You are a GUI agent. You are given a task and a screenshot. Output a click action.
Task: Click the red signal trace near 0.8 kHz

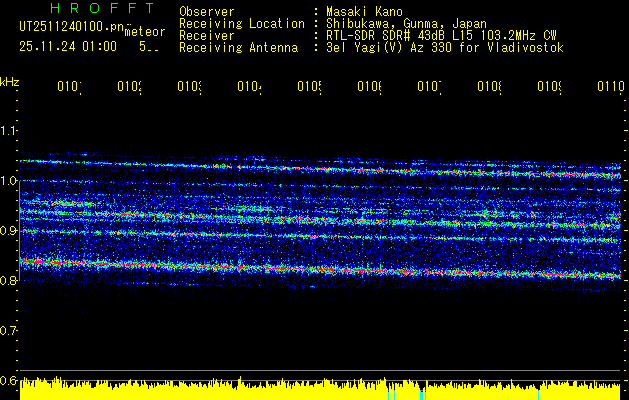coord(300,269)
